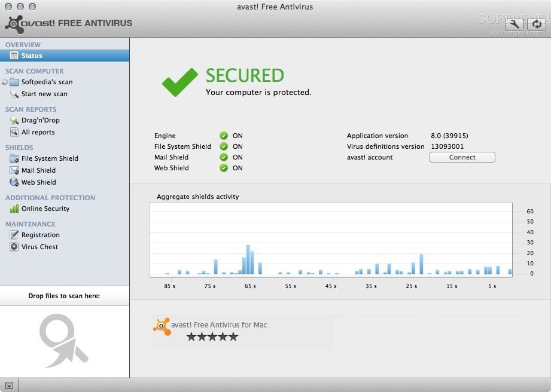Open Web Shield in sidebar

click(65, 182)
